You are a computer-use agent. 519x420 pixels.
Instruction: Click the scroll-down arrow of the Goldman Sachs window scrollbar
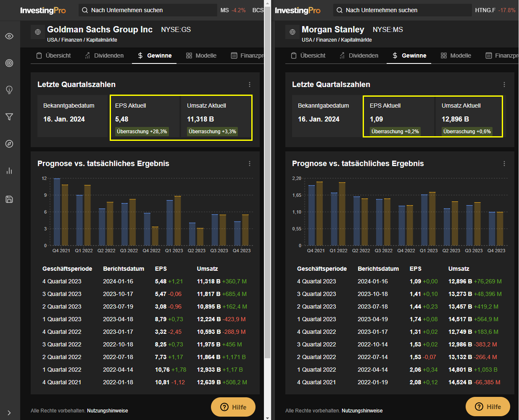coord(267,417)
